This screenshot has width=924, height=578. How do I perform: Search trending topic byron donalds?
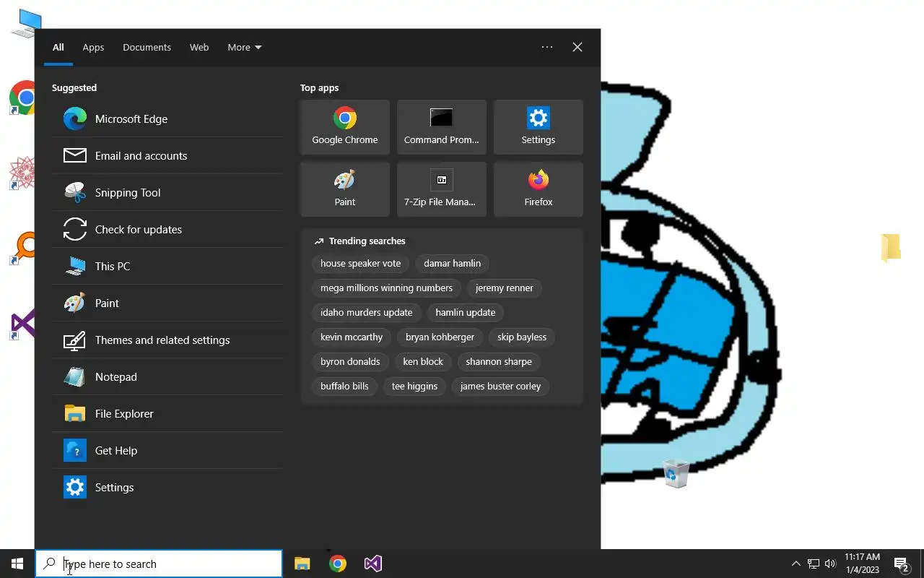[350, 362]
